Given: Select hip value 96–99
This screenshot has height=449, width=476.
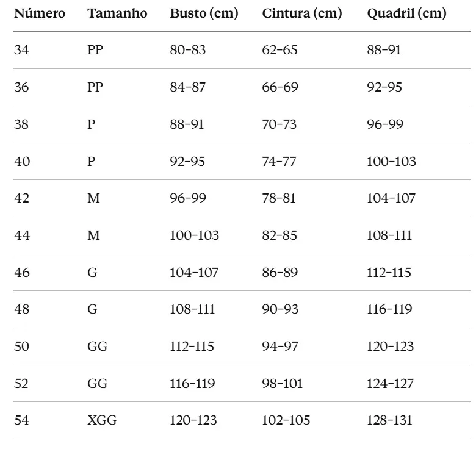Looking at the screenshot, I should point(385,124).
